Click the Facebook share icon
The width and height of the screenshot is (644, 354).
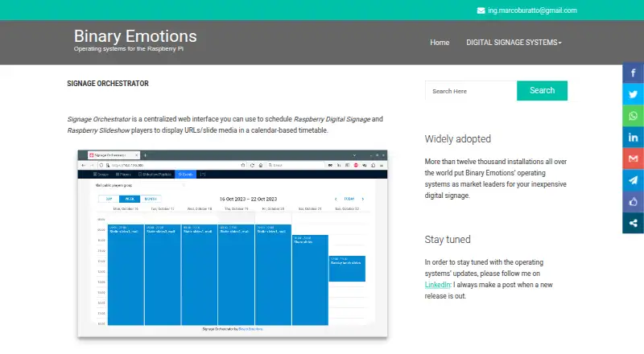point(633,73)
